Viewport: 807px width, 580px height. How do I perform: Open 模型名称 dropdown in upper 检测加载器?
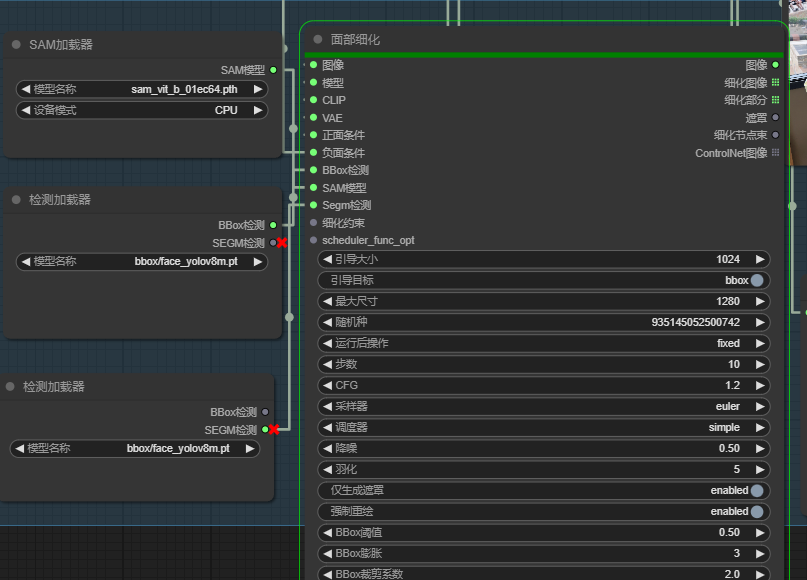click(142, 261)
